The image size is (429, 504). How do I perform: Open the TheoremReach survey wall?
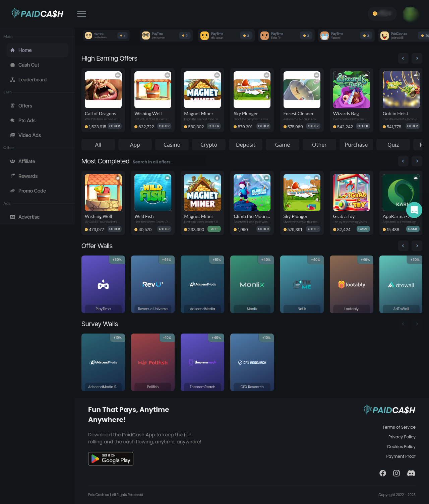(x=202, y=362)
